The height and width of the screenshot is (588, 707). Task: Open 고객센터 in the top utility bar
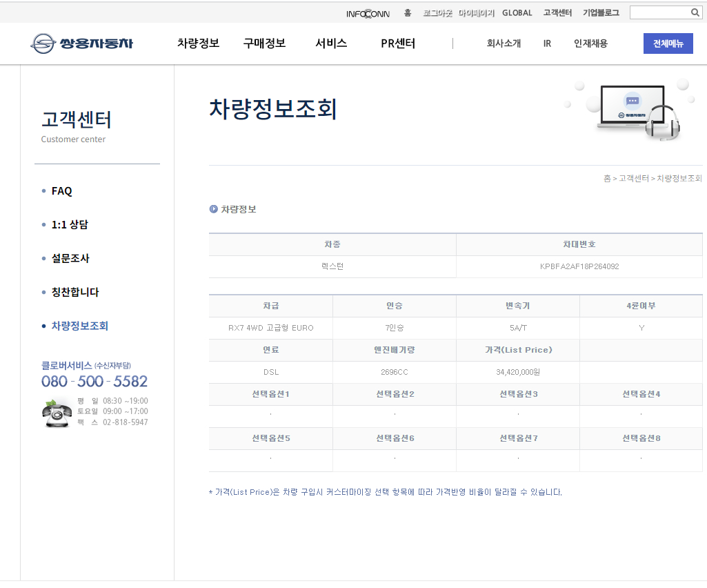[x=557, y=13]
